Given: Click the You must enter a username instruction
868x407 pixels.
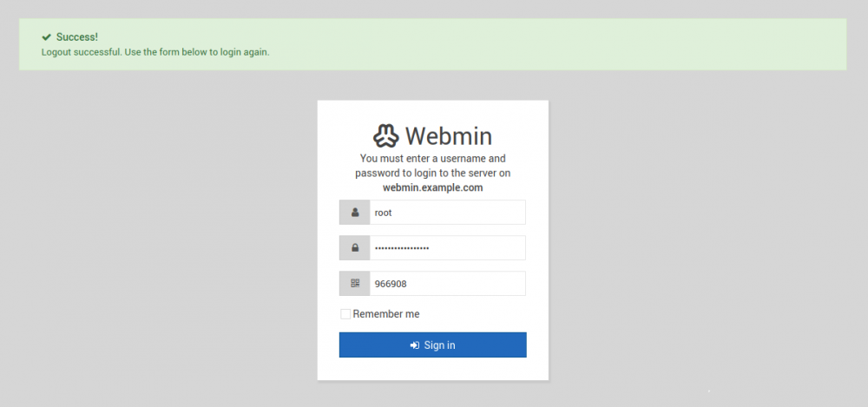Looking at the screenshot, I should (x=433, y=166).
